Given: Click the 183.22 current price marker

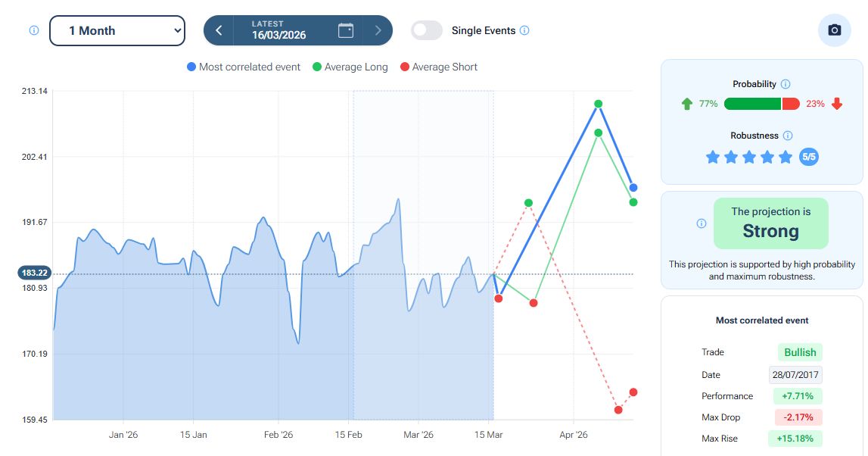Looking at the screenshot, I should tap(35, 273).
